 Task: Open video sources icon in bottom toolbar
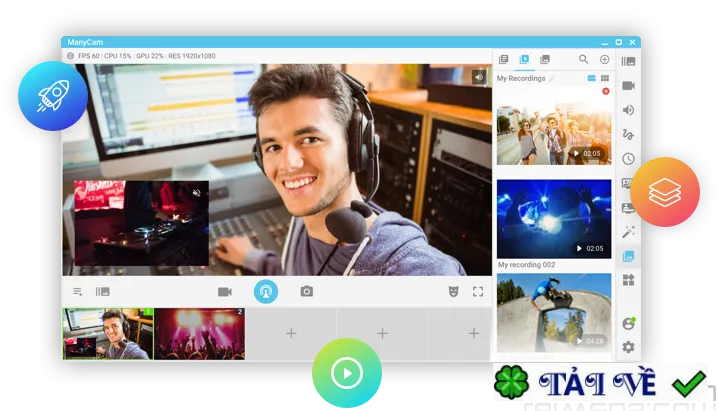(103, 292)
